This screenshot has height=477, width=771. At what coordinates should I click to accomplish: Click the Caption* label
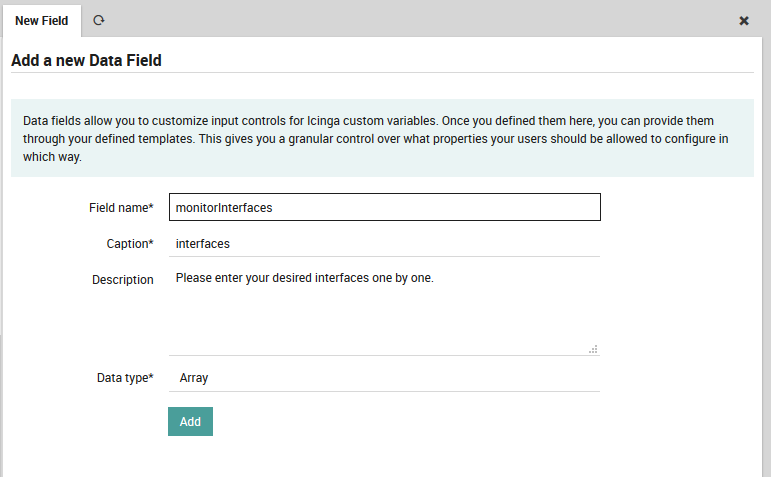(x=130, y=243)
